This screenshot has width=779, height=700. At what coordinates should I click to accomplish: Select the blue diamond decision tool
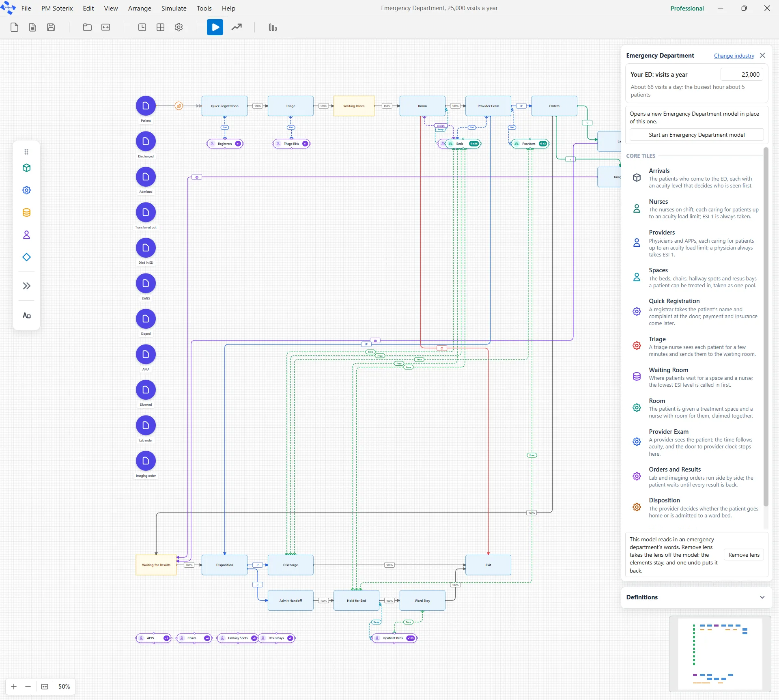click(26, 257)
